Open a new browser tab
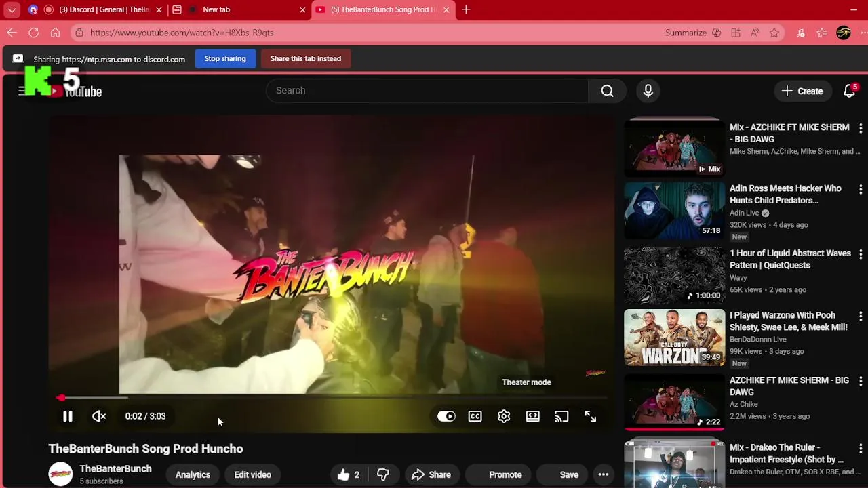Viewport: 868px width, 488px height. click(x=466, y=9)
